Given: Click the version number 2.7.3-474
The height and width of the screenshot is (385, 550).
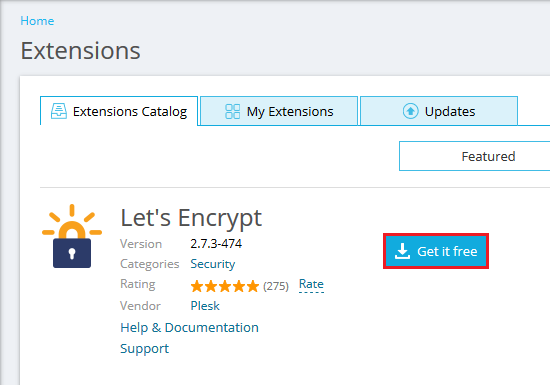Looking at the screenshot, I should click(x=216, y=244).
